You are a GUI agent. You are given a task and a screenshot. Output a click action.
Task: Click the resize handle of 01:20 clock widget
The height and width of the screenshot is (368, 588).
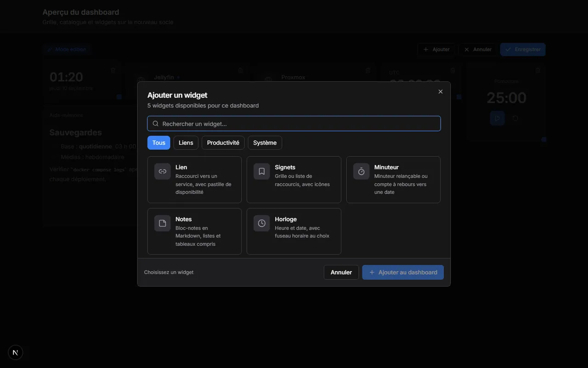click(x=119, y=97)
